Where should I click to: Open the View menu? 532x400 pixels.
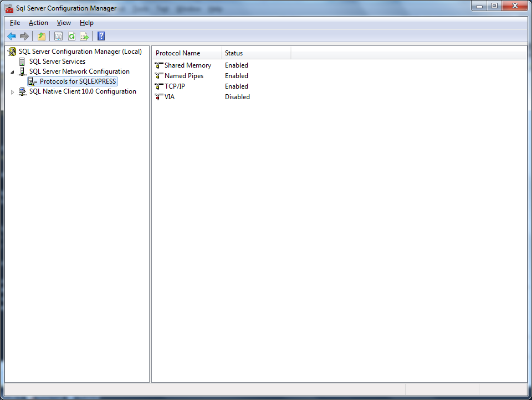(64, 23)
